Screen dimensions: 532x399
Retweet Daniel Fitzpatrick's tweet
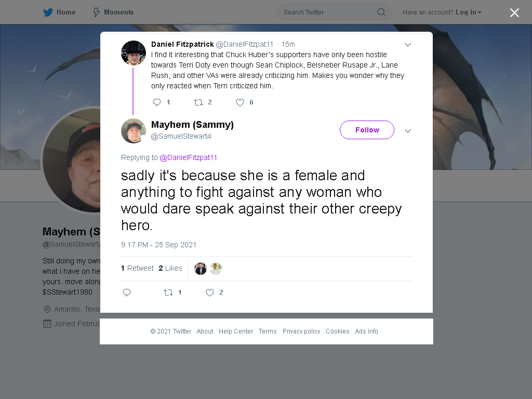click(x=198, y=102)
